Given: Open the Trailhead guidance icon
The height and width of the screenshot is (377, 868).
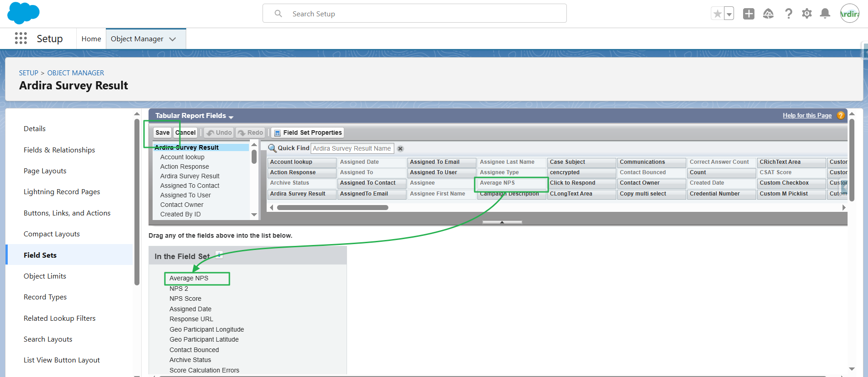Looking at the screenshot, I should pos(768,14).
